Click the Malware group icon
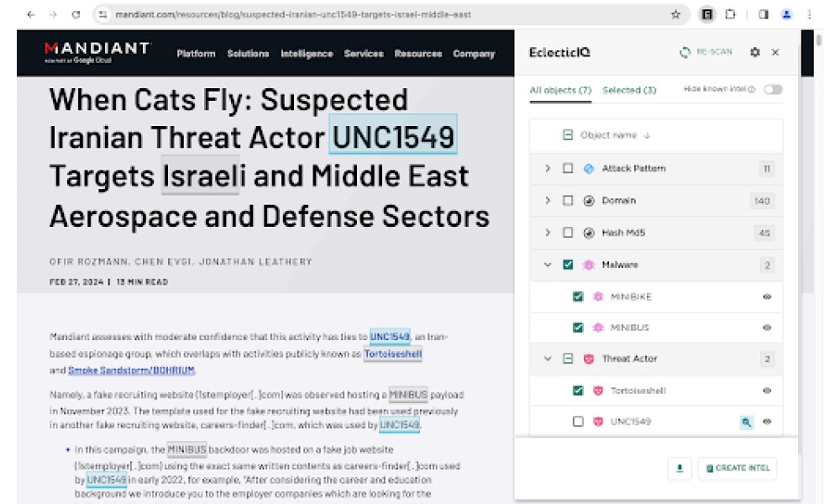This screenshot has width=840, height=504. pyautogui.click(x=588, y=265)
